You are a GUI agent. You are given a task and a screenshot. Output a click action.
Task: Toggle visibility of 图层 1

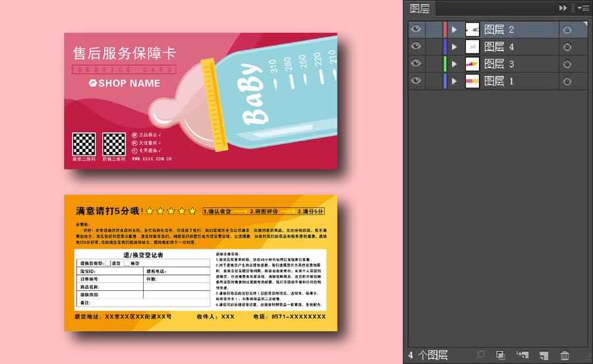click(416, 80)
